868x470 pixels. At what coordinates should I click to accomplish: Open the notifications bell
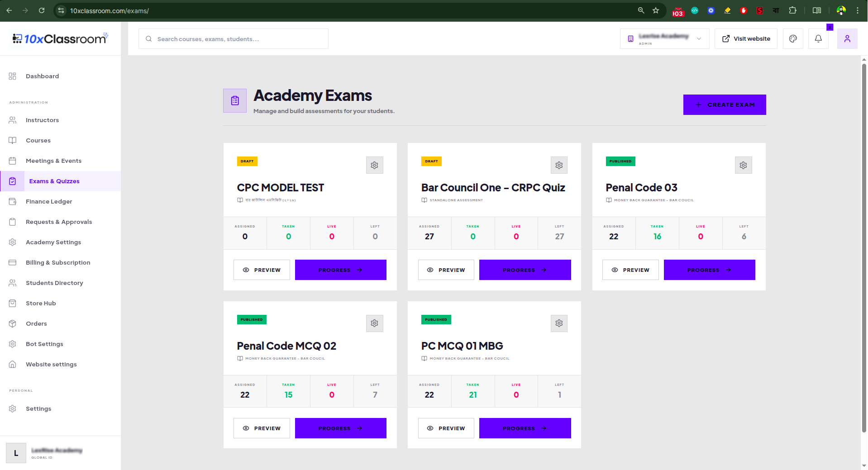818,39
